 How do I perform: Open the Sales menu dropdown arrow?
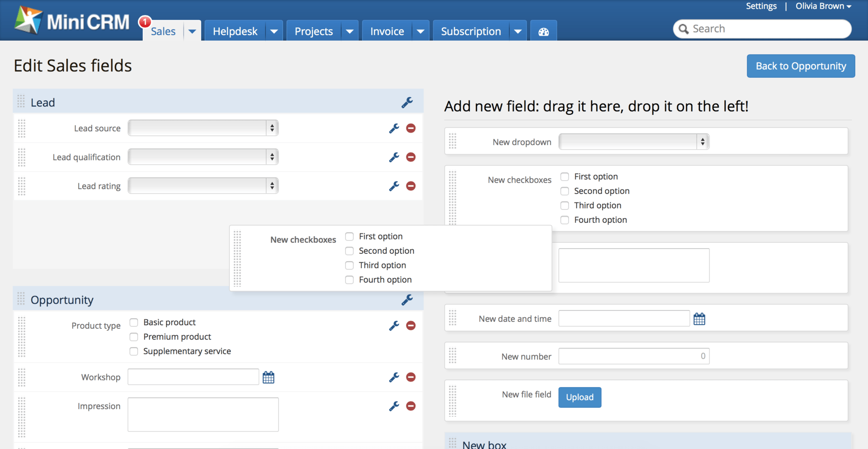pos(192,30)
